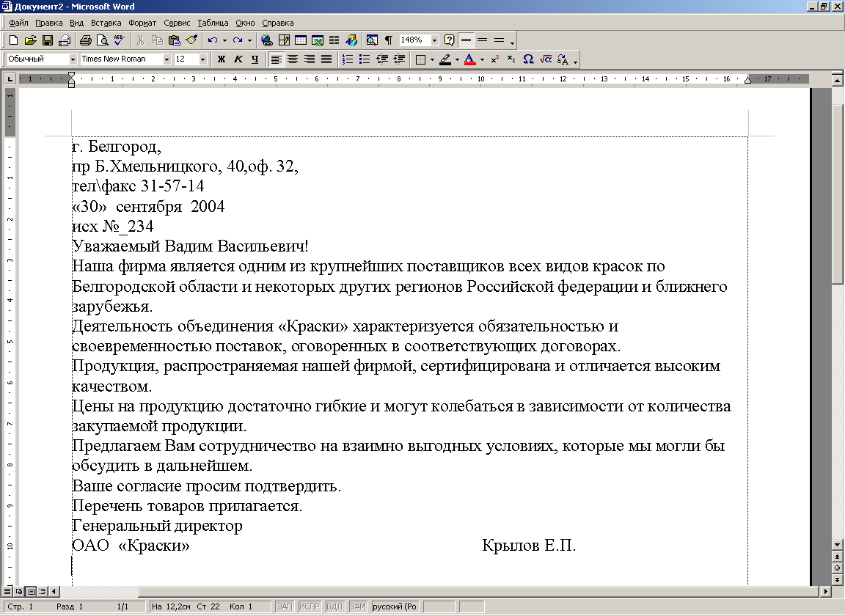
Task: Set single line spacing
Action: 467,40
